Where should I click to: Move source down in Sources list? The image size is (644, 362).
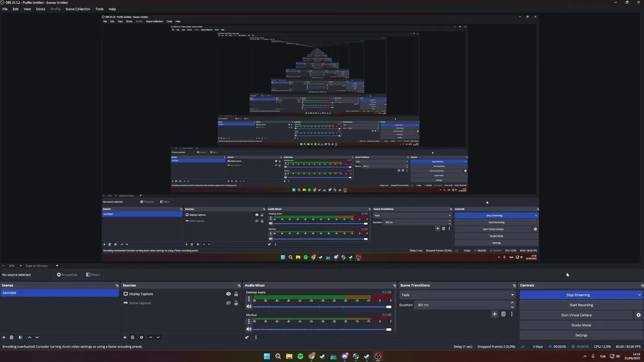[158, 337]
